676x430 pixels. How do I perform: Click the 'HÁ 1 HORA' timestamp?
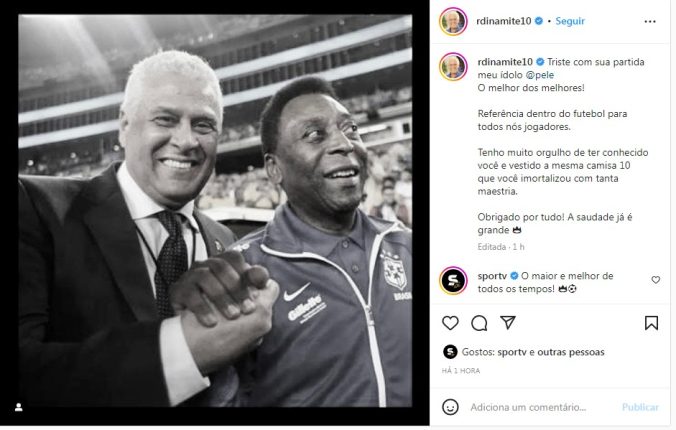[461, 371]
